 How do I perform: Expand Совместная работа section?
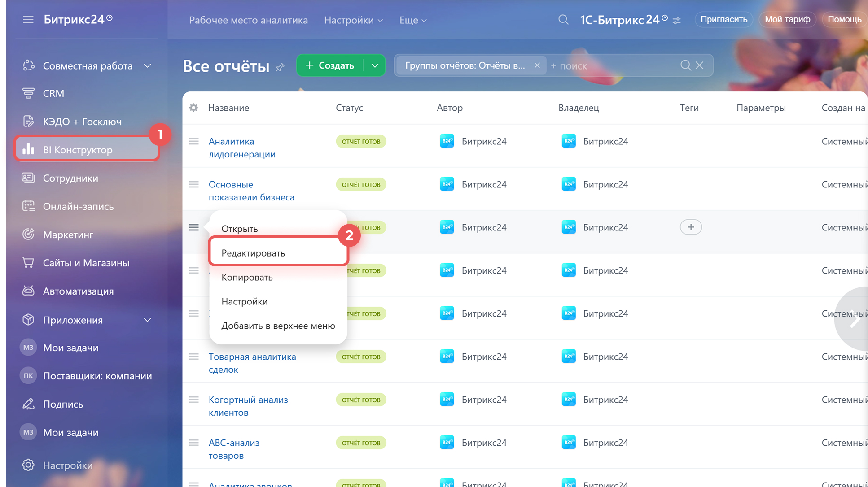(x=147, y=66)
